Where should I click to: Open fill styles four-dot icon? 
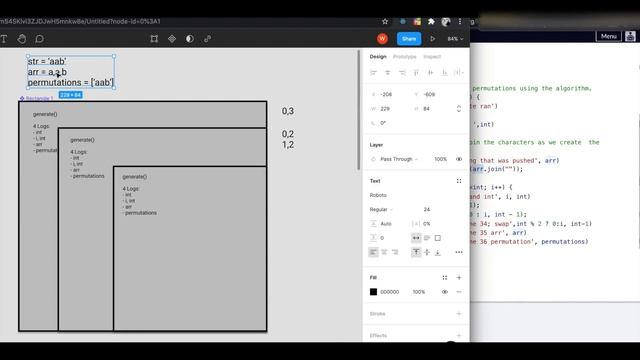click(444, 278)
